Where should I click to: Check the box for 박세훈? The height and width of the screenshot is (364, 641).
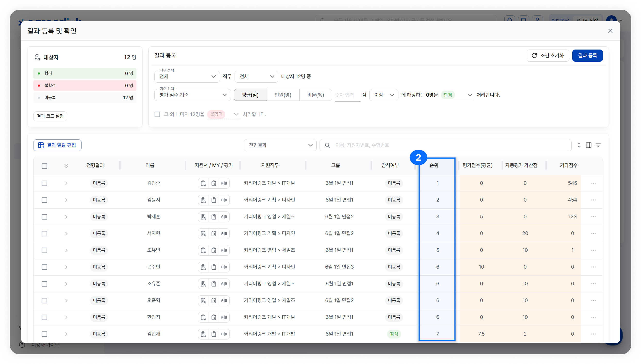(x=44, y=217)
